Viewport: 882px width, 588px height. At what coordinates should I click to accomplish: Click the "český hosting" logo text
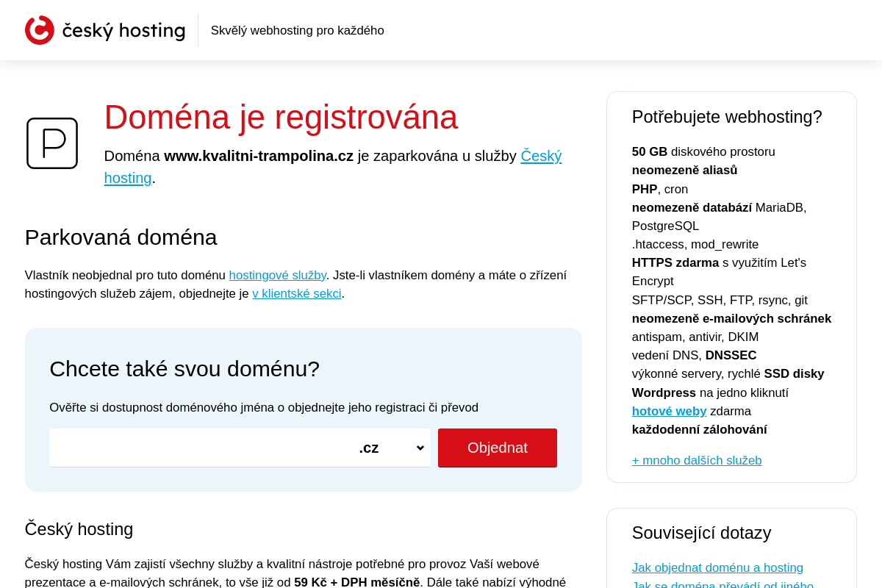click(x=123, y=30)
